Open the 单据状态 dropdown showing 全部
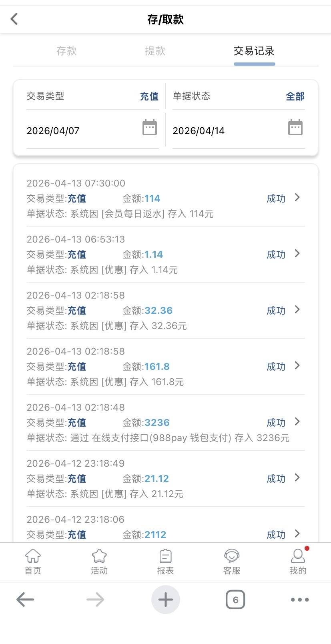 click(x=295, y=96)
